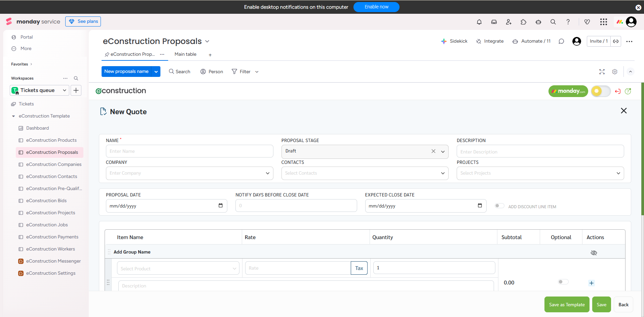Screen dimensions: 644x317
Task: Open the notifications bell icon
Action: [479, 22]
